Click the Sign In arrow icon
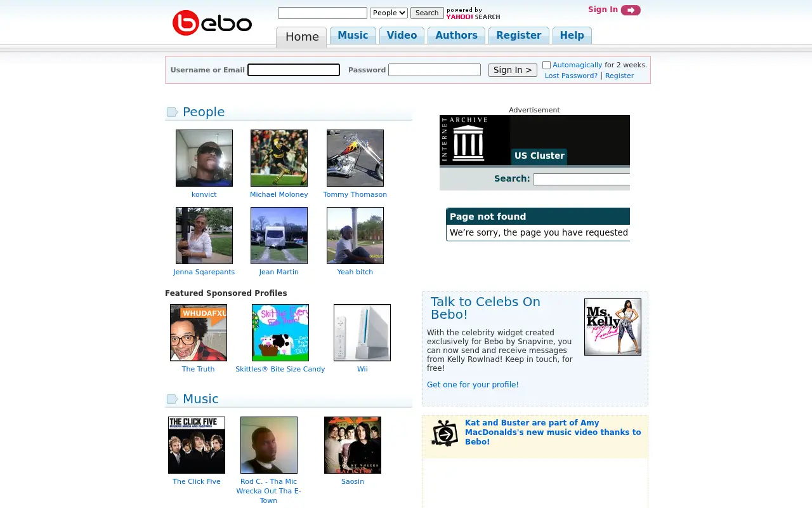 (631, 10)
